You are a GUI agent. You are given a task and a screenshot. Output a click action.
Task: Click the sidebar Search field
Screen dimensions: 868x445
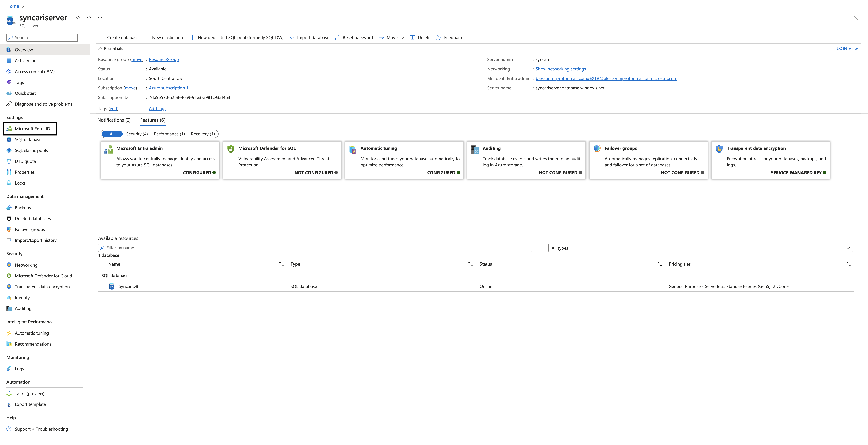click(x=42, y=38)
